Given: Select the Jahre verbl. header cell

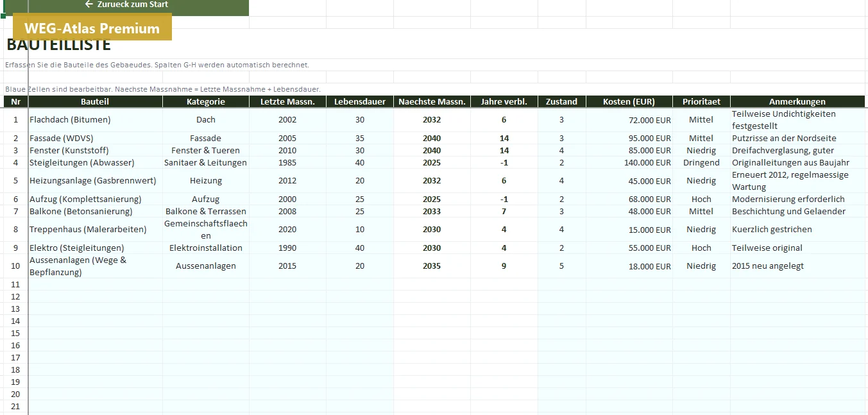Looking at the screenshot, I should (x=504, y=101).
